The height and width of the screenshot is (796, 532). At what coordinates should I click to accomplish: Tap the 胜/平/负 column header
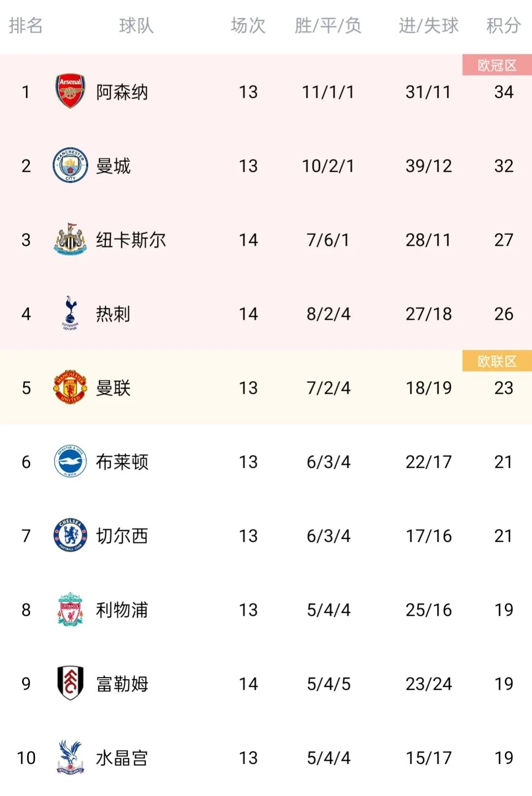coord(328,26)
